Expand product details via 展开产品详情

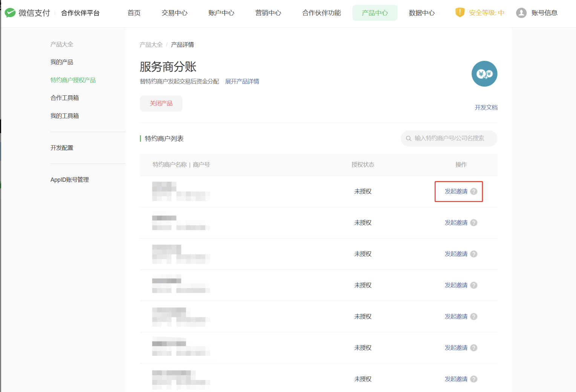pyautogui.click(x=242, y=81)
